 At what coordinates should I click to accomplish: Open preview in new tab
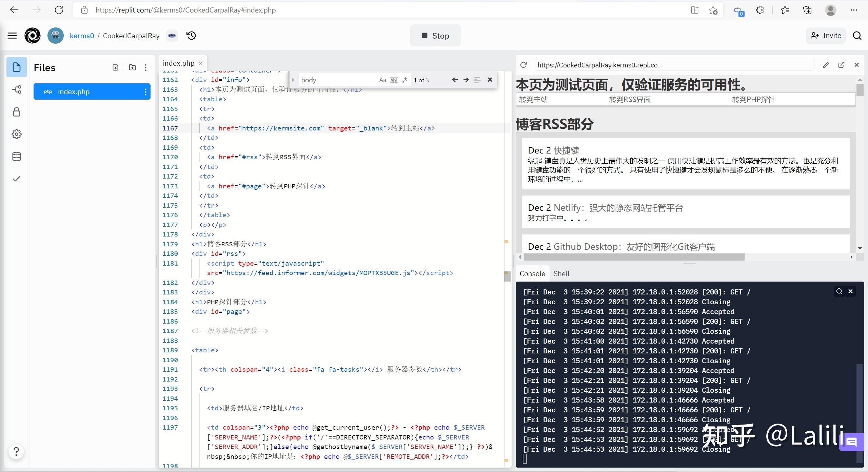tap(841, 65)
